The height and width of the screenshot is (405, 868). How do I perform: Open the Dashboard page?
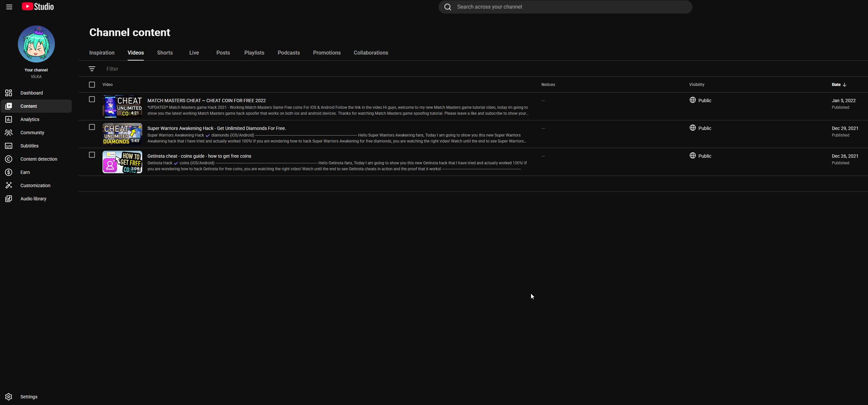pyautogui.click(x=36, y=93)
